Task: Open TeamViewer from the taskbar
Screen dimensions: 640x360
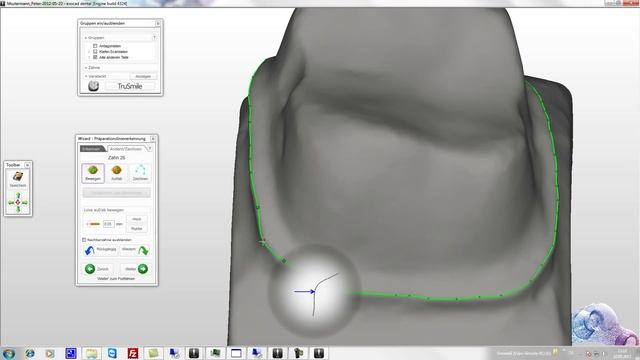Action: coord(112,353)
